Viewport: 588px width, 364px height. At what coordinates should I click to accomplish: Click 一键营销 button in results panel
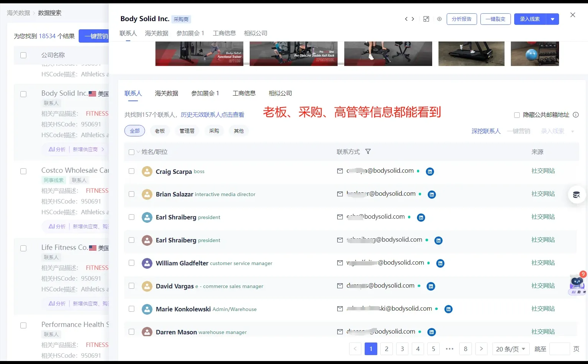[x=94, y=36]
